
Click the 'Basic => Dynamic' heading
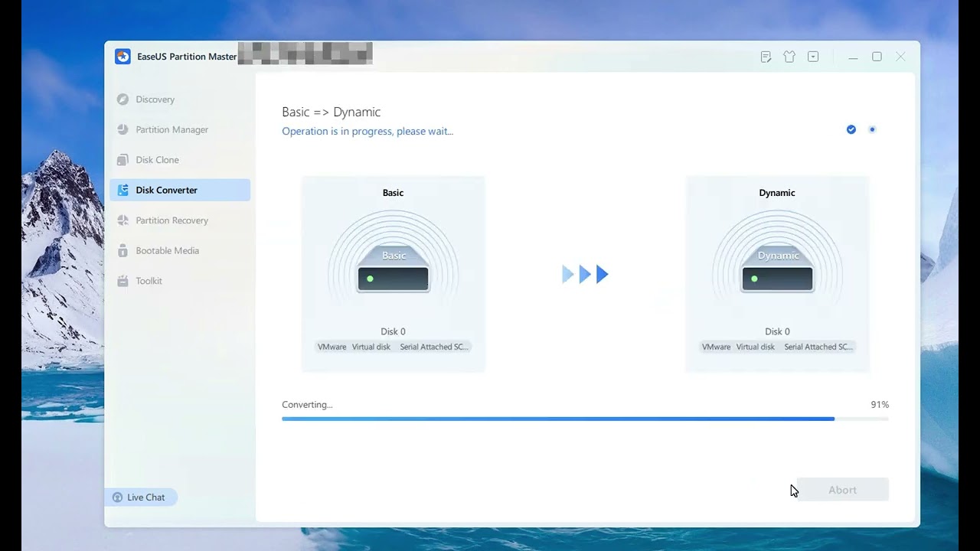pyautogui.click(x=332, y=112)
